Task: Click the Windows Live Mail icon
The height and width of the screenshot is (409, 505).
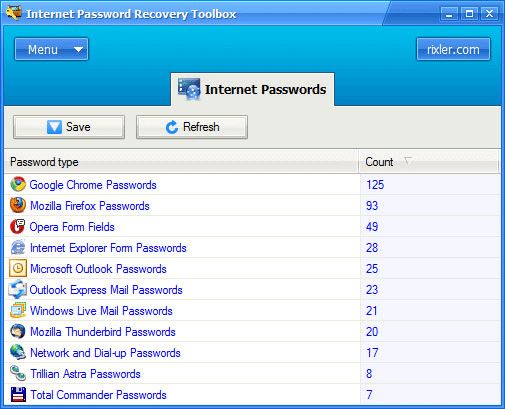Action: point(18,310)
